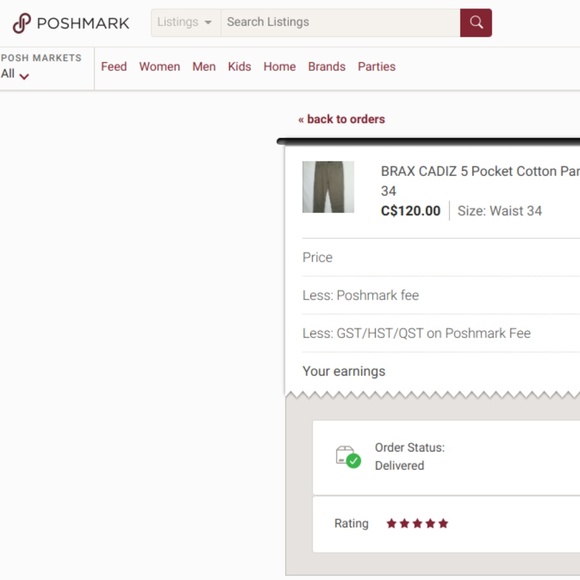Expand the Posh Markets All dropdown
Screen dimensions: 580x580
pyautogui.click(x=15, y=74)
